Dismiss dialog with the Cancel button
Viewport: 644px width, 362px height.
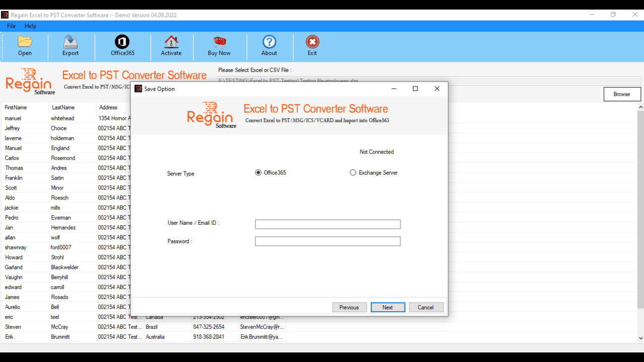[426, 307]
